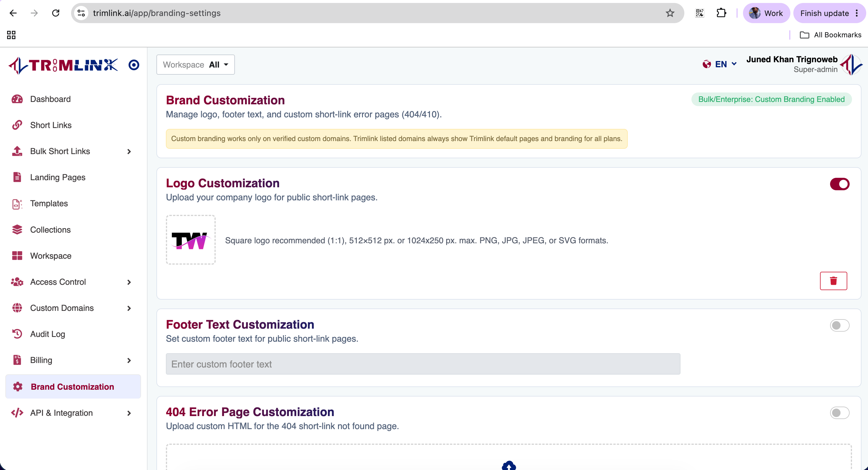The image size is (868, 470).
Task: Open the QR code icon in address bar
Action: [699, 13]
